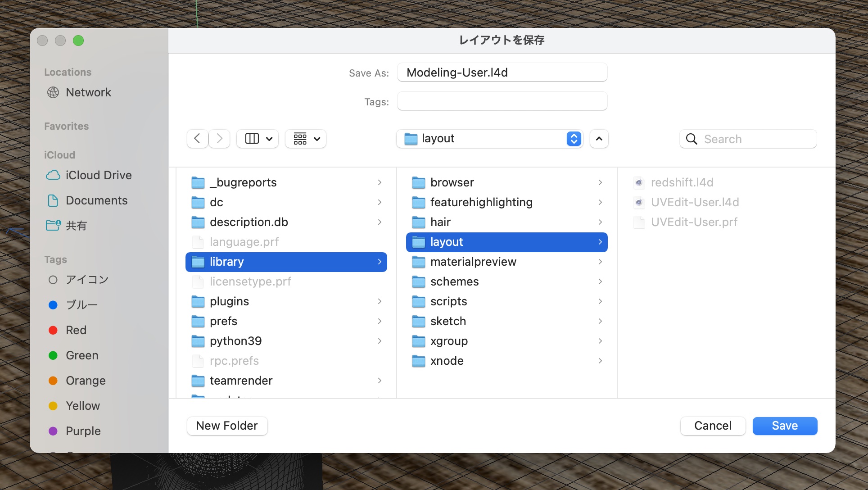Open the column view mode selector
This screenshot has width=868, height=490.
pyautogui.click(x=258, y=139)
